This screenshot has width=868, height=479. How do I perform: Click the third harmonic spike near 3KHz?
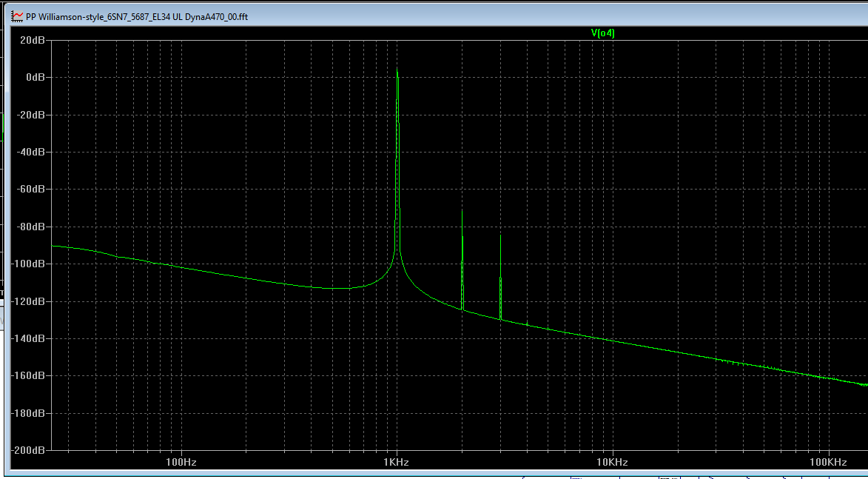500,277
